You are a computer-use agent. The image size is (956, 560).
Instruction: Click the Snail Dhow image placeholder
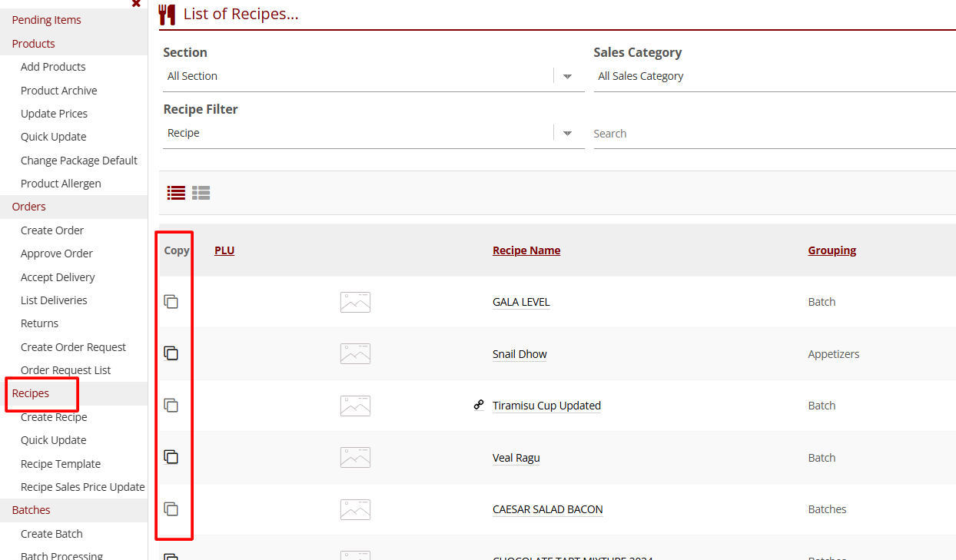pyautogui.click(x=355, y=353)
